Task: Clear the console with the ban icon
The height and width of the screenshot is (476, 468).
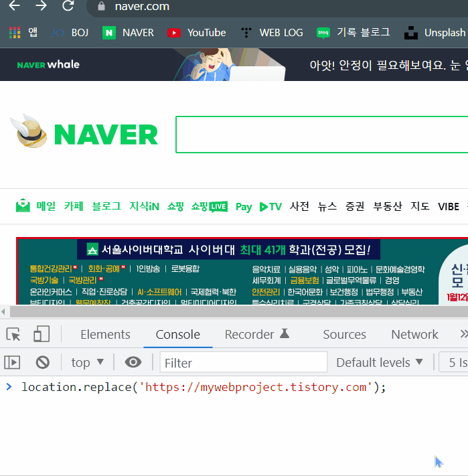Action: click(42, 362)
